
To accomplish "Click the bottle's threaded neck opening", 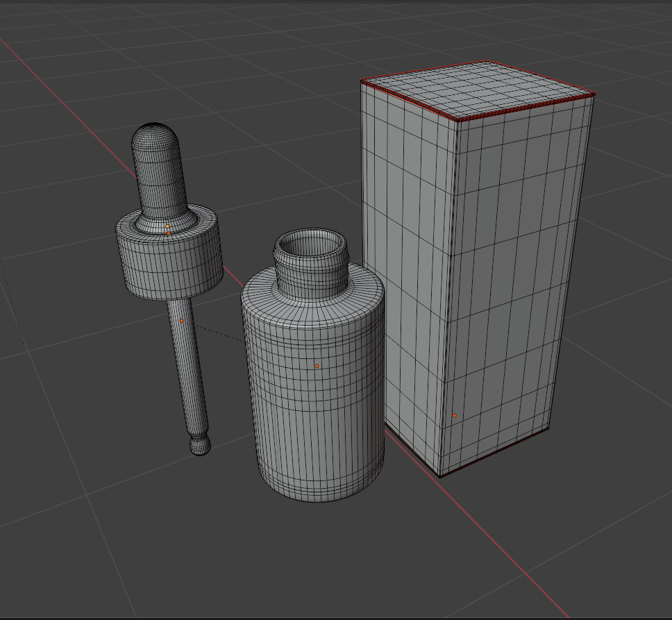I will [311, 264].
